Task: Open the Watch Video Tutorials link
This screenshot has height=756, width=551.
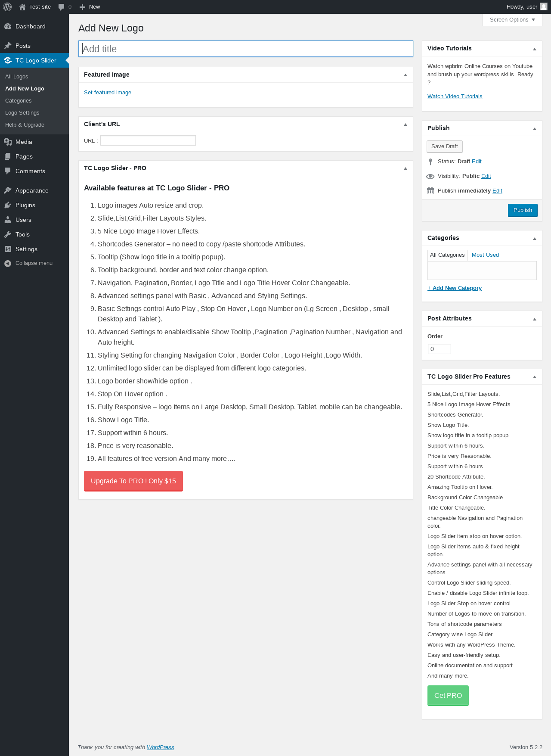Action: (455, 96)
